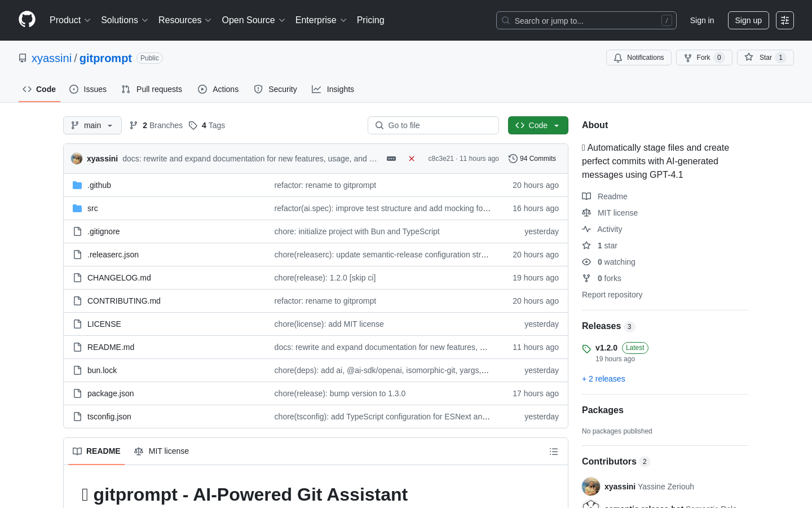Open the src folder icon
The image size is (812, 508).
77,208
